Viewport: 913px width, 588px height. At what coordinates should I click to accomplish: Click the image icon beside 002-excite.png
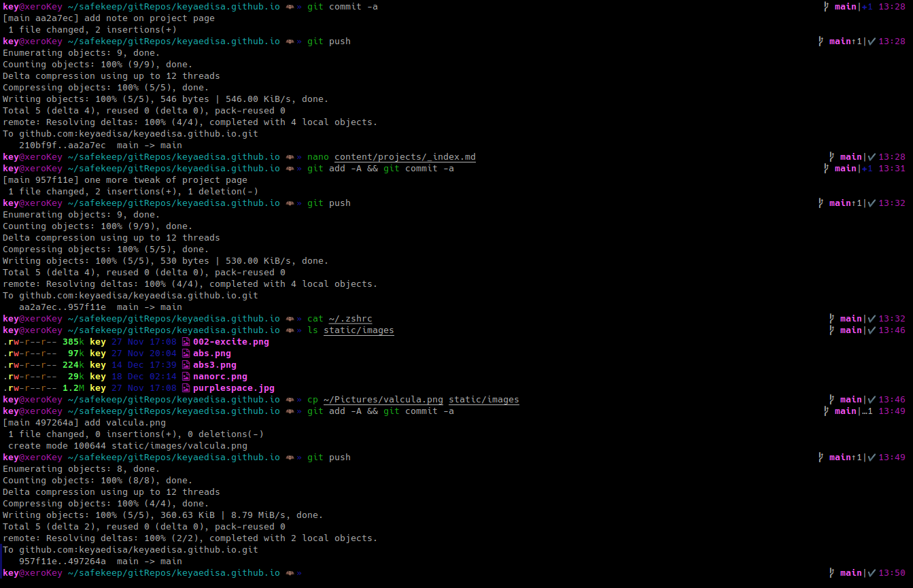186,341
